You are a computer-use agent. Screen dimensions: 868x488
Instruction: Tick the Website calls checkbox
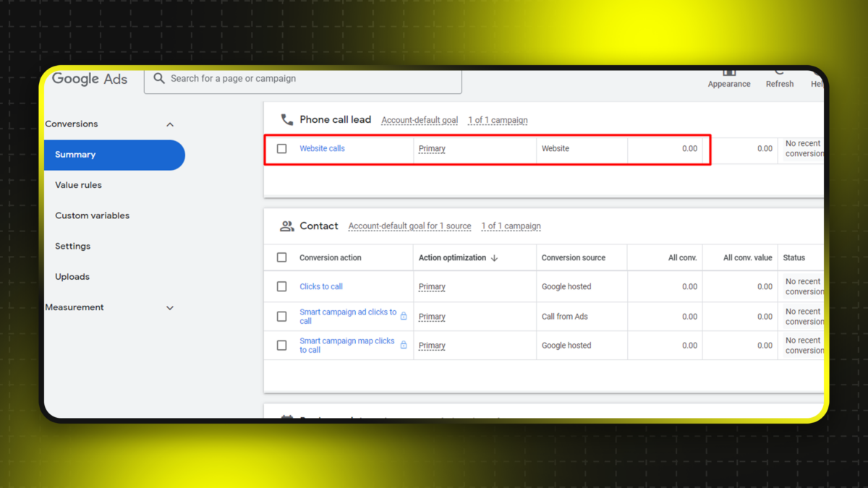point(282,149)
